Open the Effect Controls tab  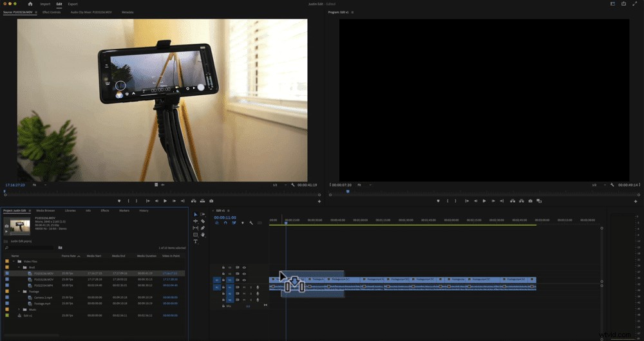pyautogui.click(x=52, y=12)
